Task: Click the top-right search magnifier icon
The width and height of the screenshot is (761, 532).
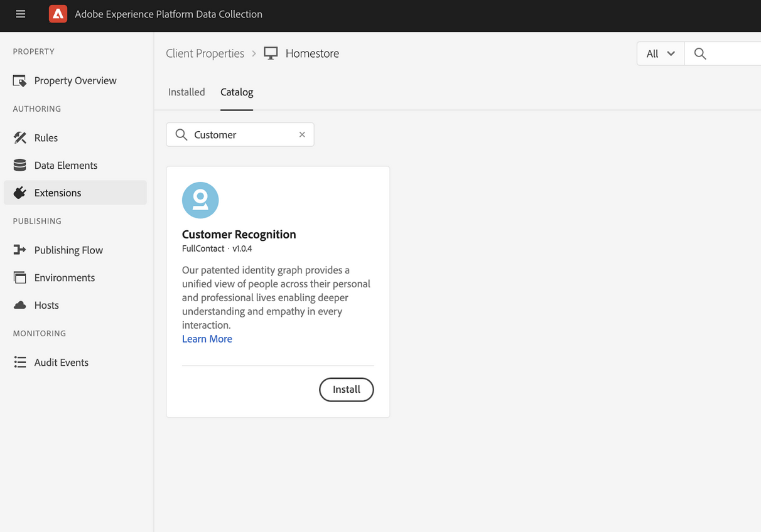Action: [700, 53]
